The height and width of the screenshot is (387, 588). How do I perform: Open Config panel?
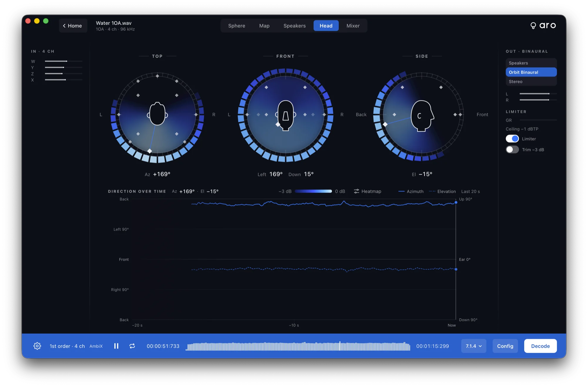pyautogui.click(x=505, y=346)
